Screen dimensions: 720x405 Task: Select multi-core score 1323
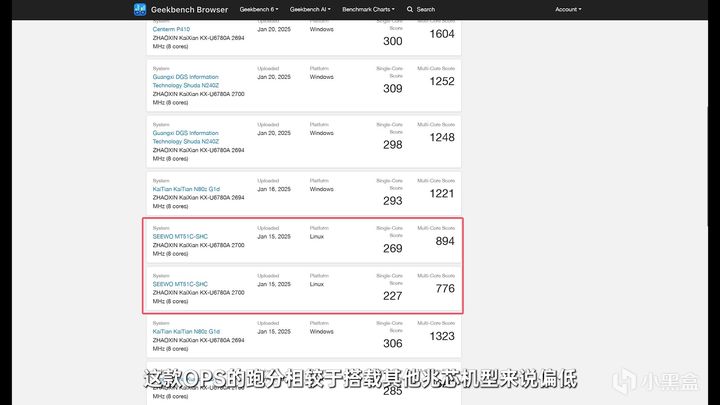[x=442, y=336]
